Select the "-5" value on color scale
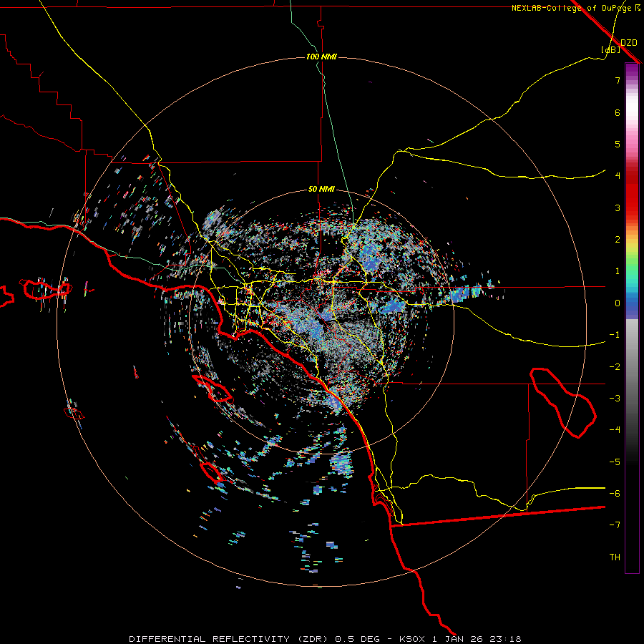Image resolution: width=644 pixels, height=644 pixels. 615,462
